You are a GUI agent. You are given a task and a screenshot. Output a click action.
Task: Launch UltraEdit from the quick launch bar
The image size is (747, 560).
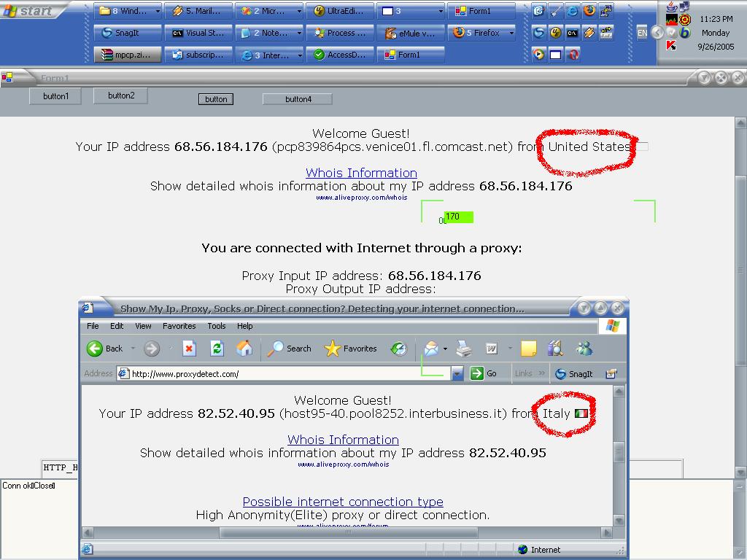(x=555, y=33)
